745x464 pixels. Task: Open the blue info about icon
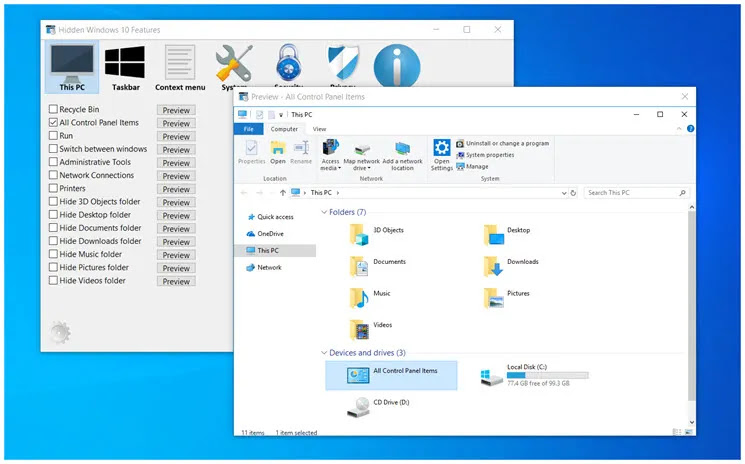pyautogui.click(x=397, y=66)
